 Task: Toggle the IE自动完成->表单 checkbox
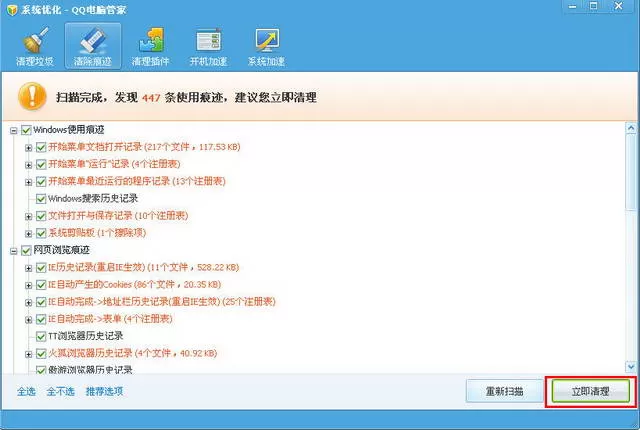point(41,319)
